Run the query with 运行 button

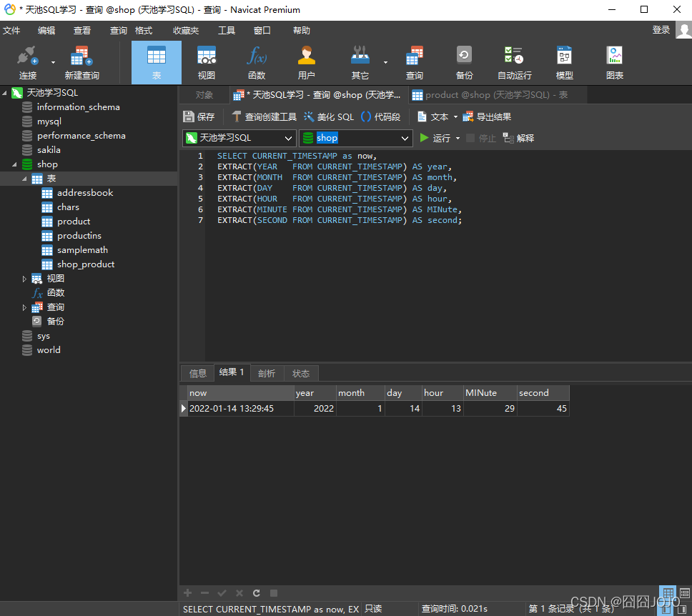coord(435,138)
